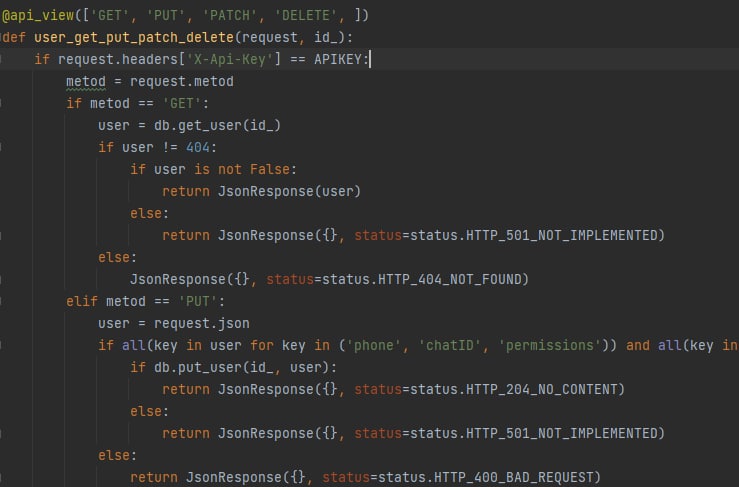Click the elif keyword
This screenshot has height=487, width=739.
click(82, 301)
